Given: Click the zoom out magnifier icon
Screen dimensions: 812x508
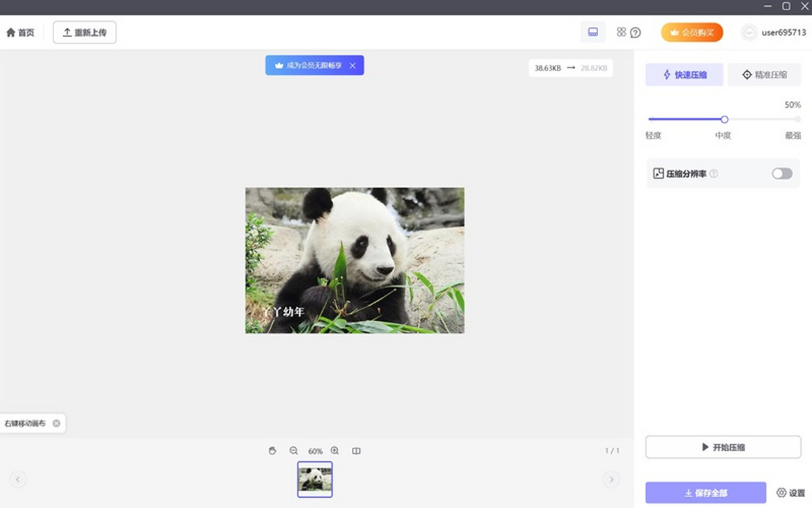Looking at the screenshot, I should click(294, 450).
